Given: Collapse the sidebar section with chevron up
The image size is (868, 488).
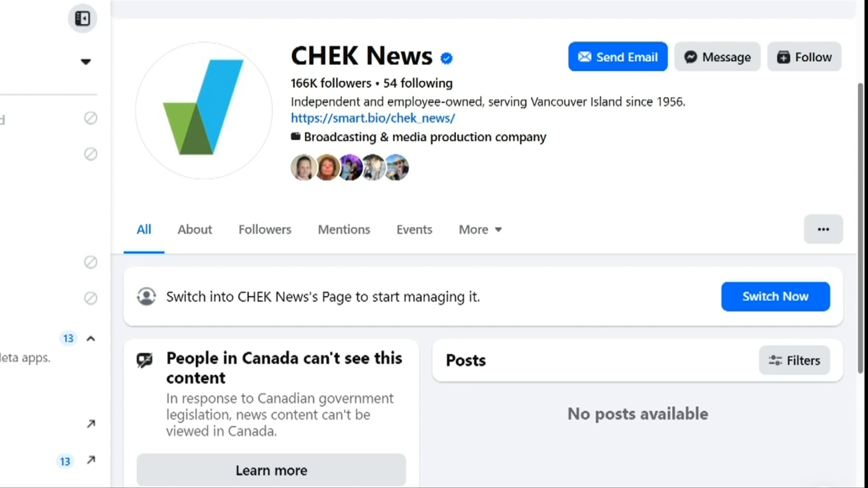Looking at the screenshot, I should pos(91,339).
